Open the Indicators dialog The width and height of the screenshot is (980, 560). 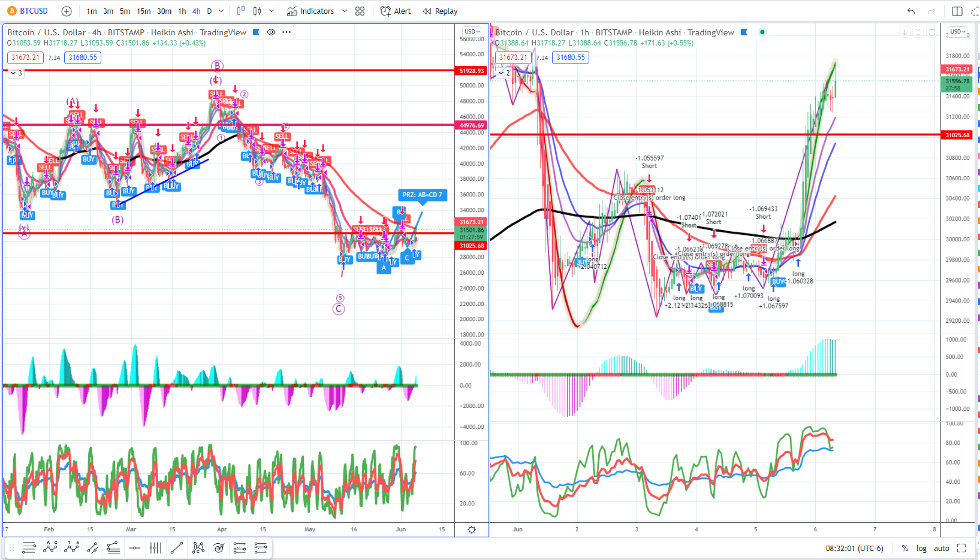click(310, 11)
